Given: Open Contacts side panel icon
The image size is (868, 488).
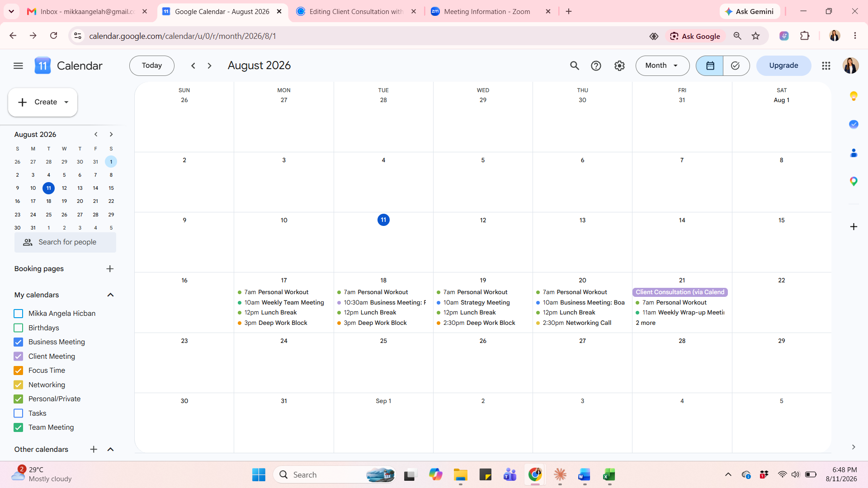Looking at the screenshot, I should [x=854, y=153].
